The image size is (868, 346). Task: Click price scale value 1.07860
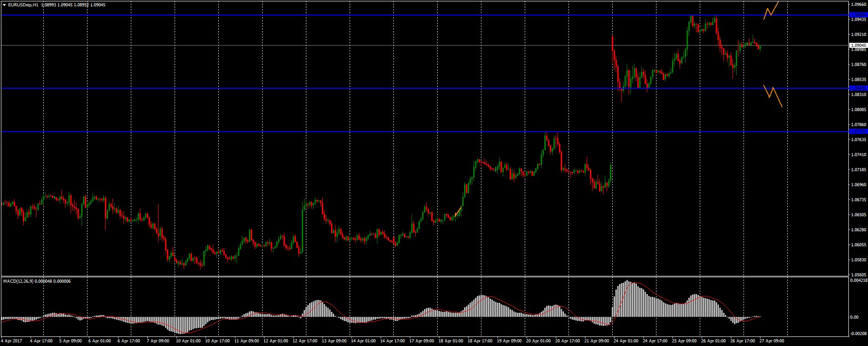tap(859, 125)
